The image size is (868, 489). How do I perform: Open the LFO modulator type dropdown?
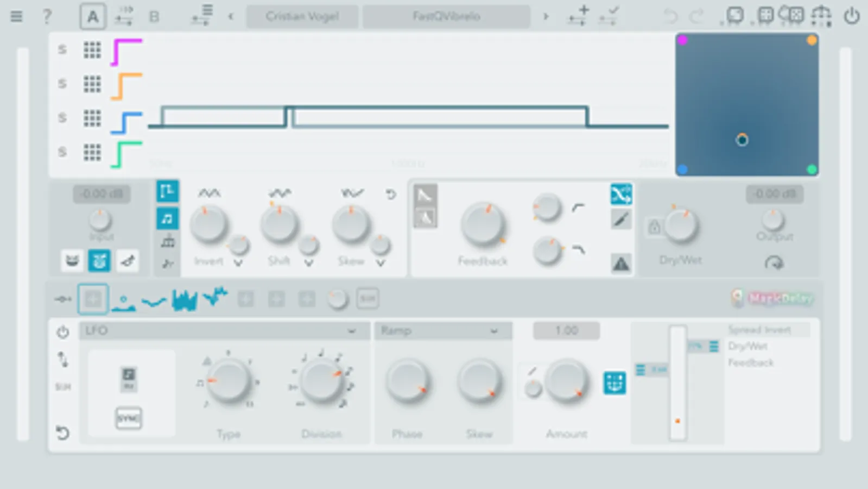click(x=225, y=331)
